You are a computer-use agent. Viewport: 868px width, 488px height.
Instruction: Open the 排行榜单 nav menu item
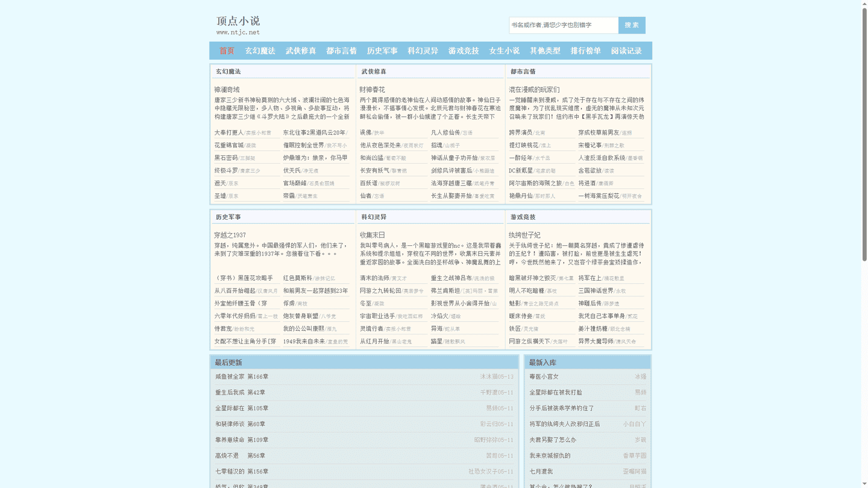[585, 51]
